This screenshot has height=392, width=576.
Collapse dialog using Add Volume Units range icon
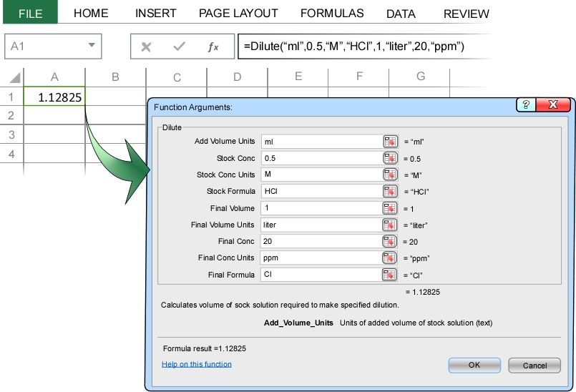tap(390, 142)
